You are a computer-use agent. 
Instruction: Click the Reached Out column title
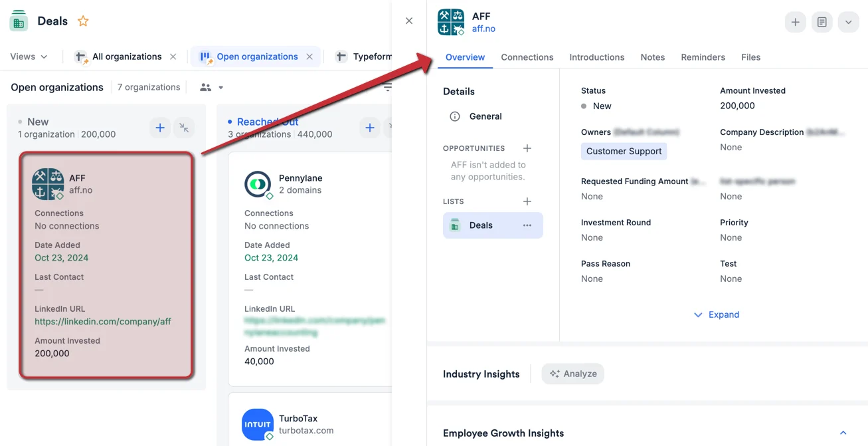[x=268, y=122]
